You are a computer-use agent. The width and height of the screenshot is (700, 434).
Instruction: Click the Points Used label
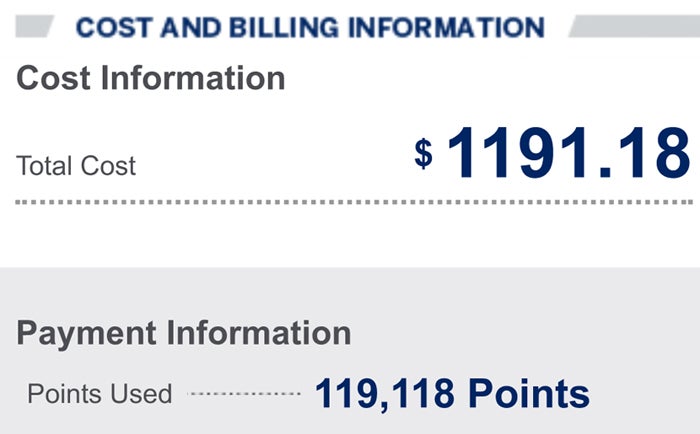point(100,394)
